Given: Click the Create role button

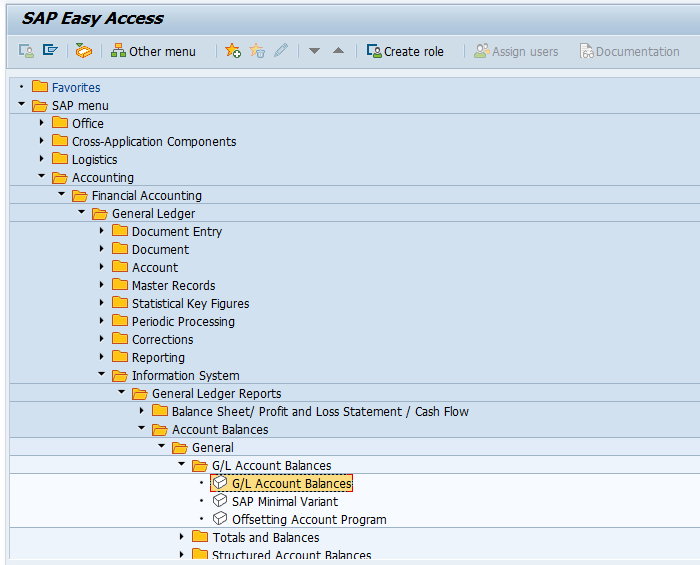Looking at the screenshot, I should click(405, 51).
